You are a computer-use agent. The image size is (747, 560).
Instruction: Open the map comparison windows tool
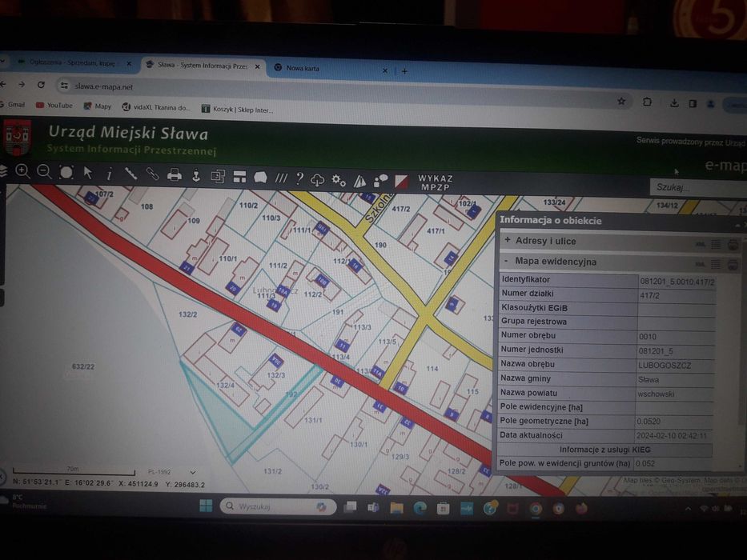tap(218, 176)
